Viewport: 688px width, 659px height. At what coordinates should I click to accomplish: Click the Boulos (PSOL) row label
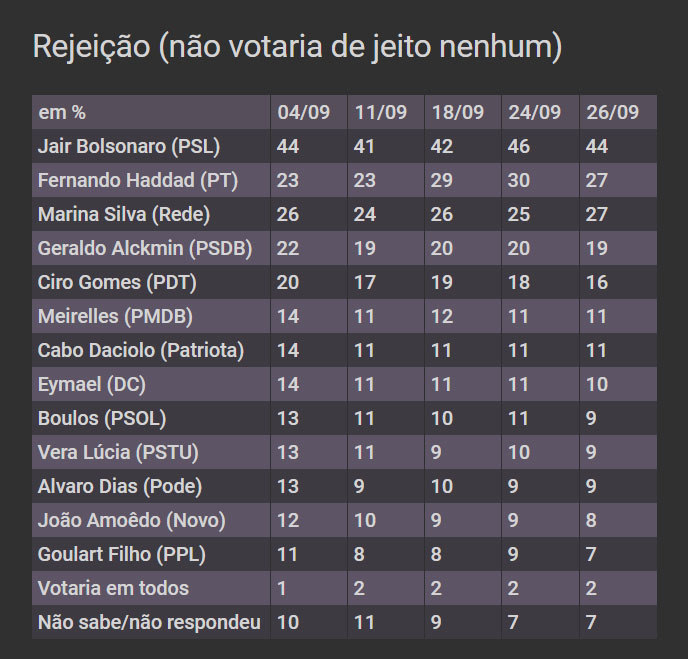coord(102,419)
